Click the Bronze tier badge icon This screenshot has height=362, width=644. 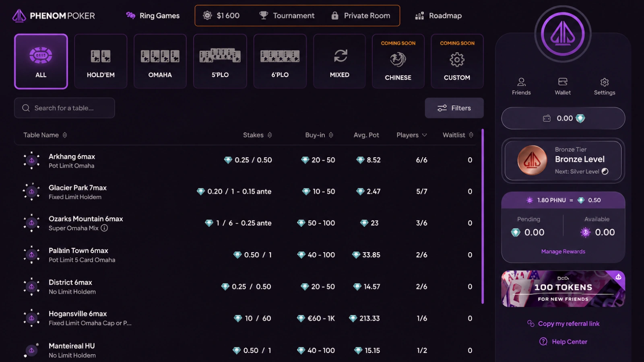pos(532,160)
